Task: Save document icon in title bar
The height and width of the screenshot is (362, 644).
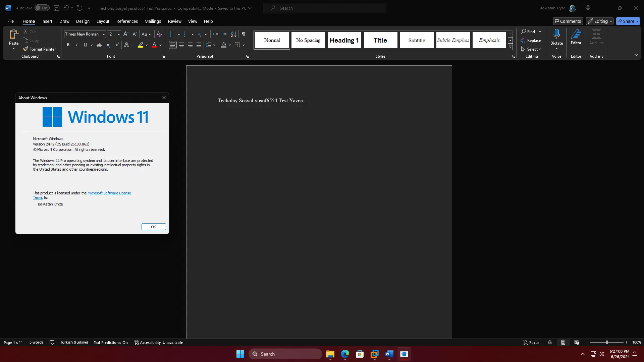Action: 57,8
